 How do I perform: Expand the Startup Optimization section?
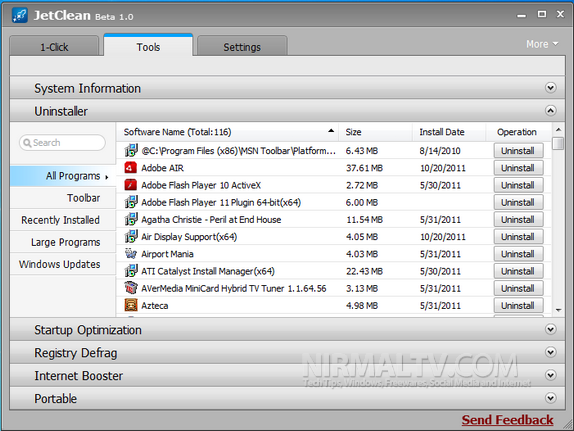pos(551,329)
